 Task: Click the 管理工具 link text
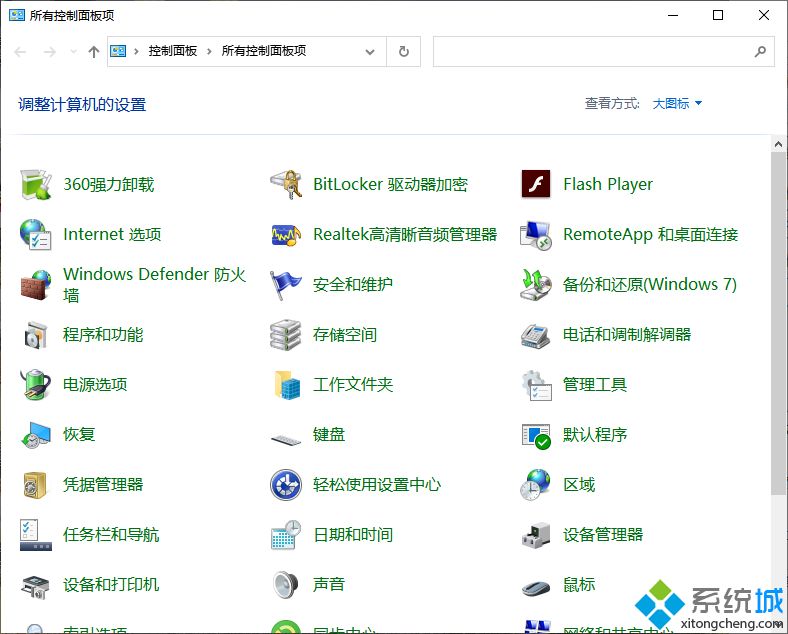click(595, 385)
